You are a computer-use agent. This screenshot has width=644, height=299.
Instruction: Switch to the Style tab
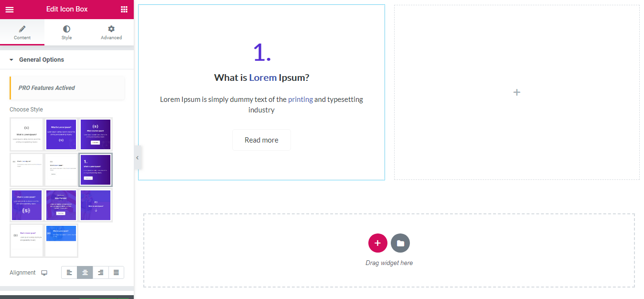pyautogui.click(x=66, y=33)
